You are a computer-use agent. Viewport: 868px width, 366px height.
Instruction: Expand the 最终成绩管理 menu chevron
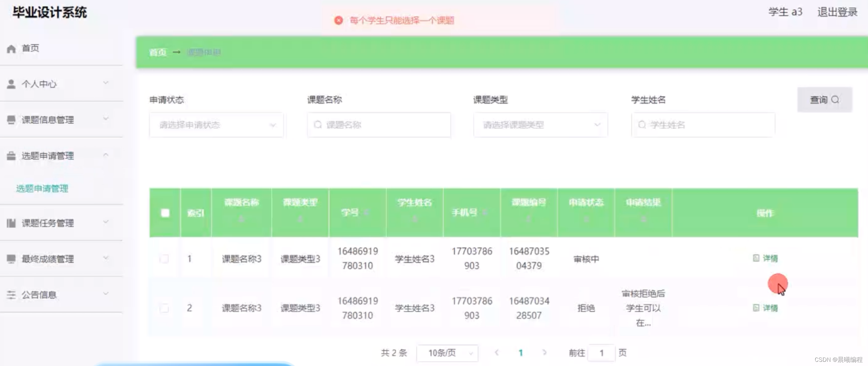tap(106, 258)
